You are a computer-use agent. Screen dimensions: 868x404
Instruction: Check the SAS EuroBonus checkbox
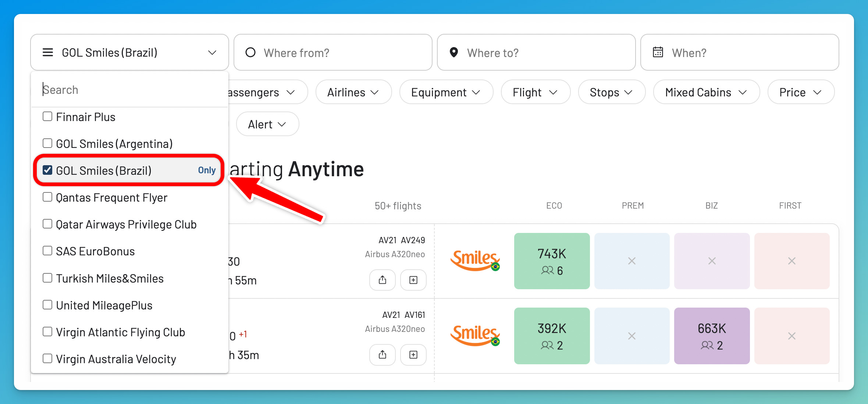click(47, 251)
